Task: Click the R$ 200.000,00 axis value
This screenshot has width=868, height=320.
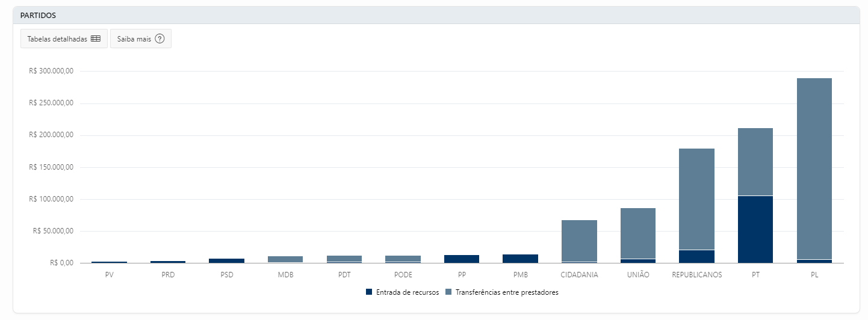Action: click(x=51, y=135)
